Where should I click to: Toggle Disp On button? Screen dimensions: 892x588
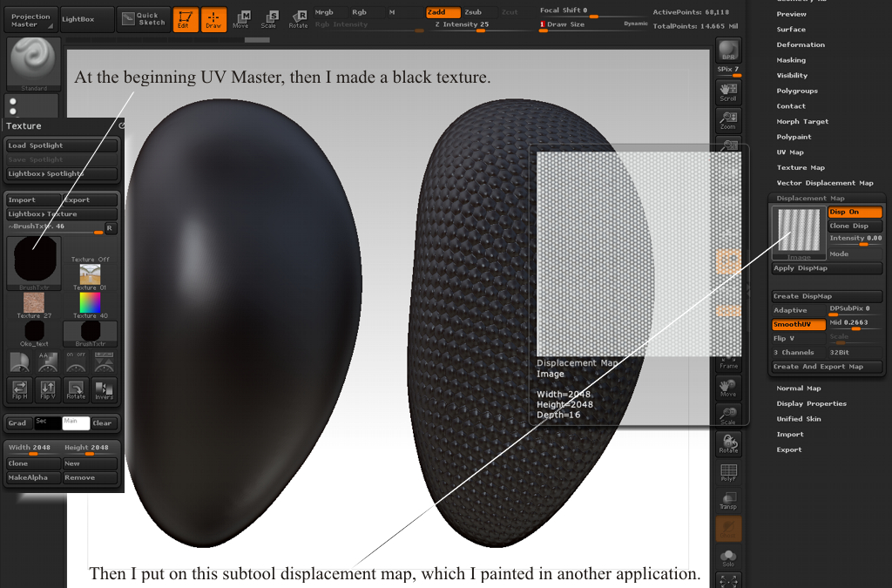tap(855, 212)
